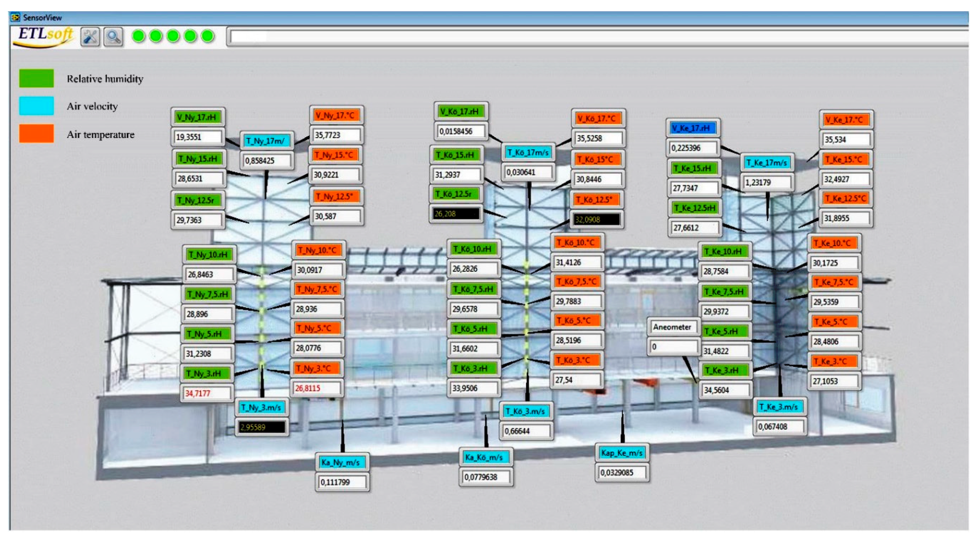The width and height of the screenshot is (980, 542).
Task: Click the first green status LED
Action: pyautogui.click(x=139, y=36)
